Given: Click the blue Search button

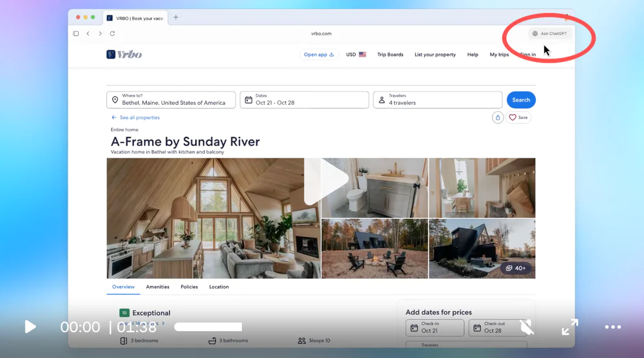Looking at the screenshot, I should point(521,100).
